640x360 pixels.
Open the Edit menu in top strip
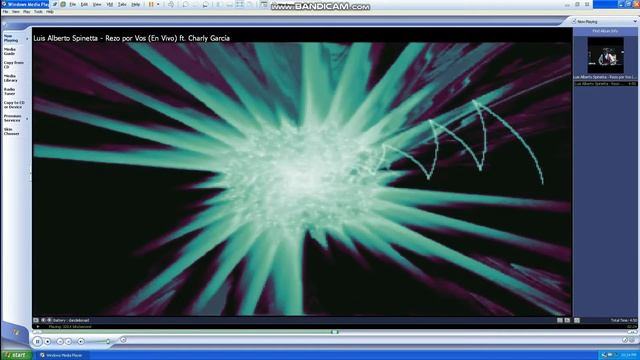point(84,4)
